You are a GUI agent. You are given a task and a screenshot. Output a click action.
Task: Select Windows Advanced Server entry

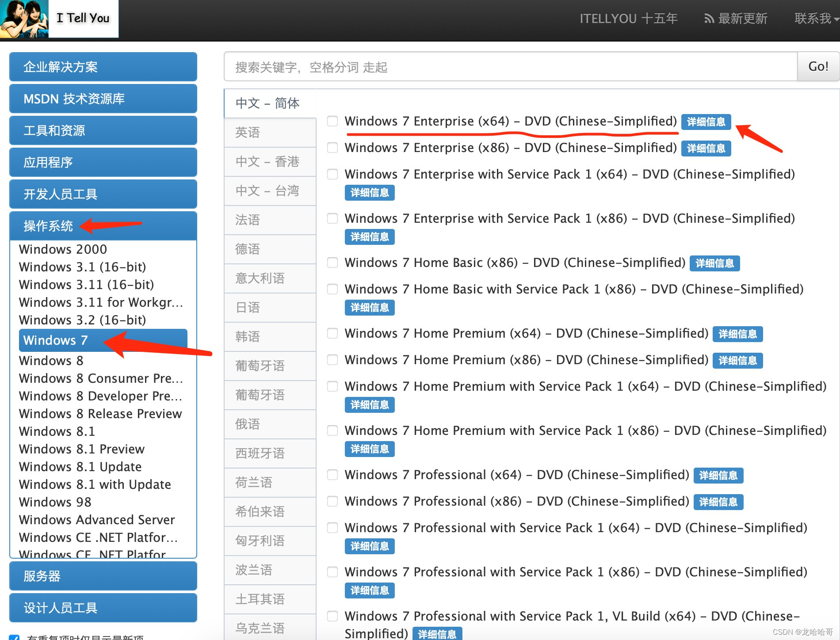(97, 520)
